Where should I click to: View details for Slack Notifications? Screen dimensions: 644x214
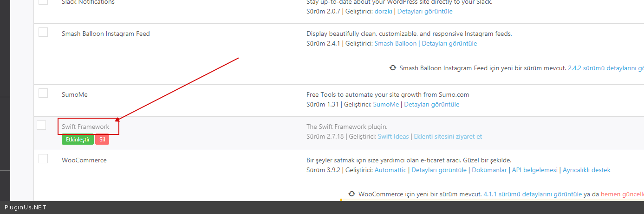point(425,11)
